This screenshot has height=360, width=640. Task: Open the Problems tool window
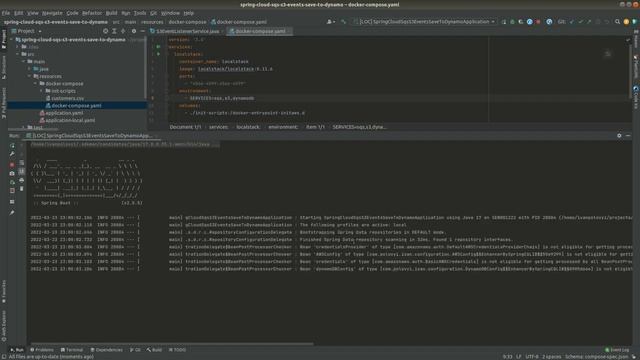[42, 350]
